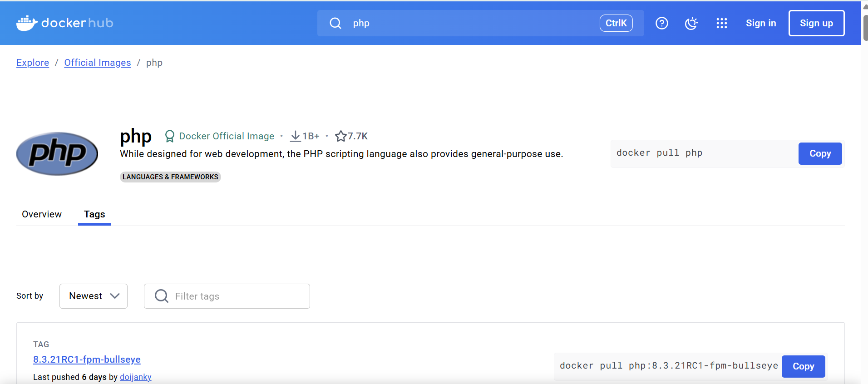
Task: Click the docker pull php:8.3.21RC1-fpm-bullseye text
Action: [x=669, y=365]
